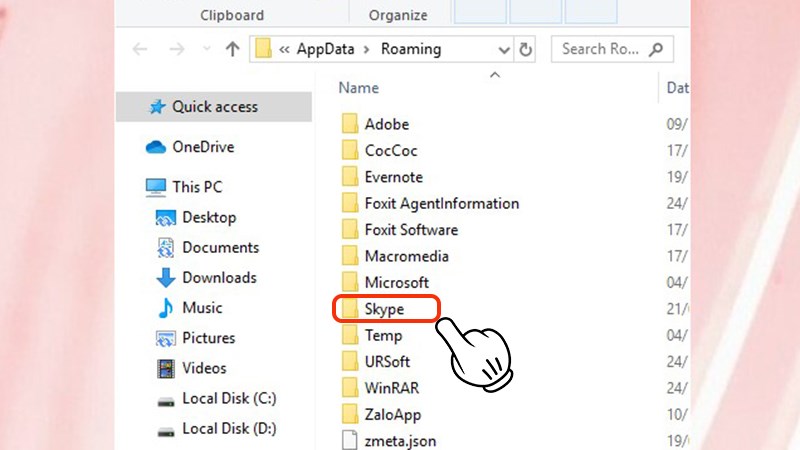
Task: Sort by the Name column header
Action: [x=359, y=88]
